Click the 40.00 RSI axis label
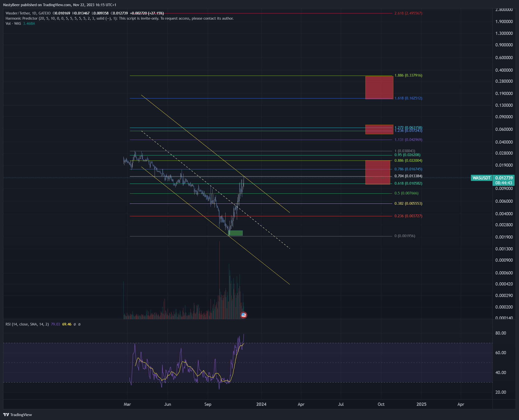 [x=501, y=373]
